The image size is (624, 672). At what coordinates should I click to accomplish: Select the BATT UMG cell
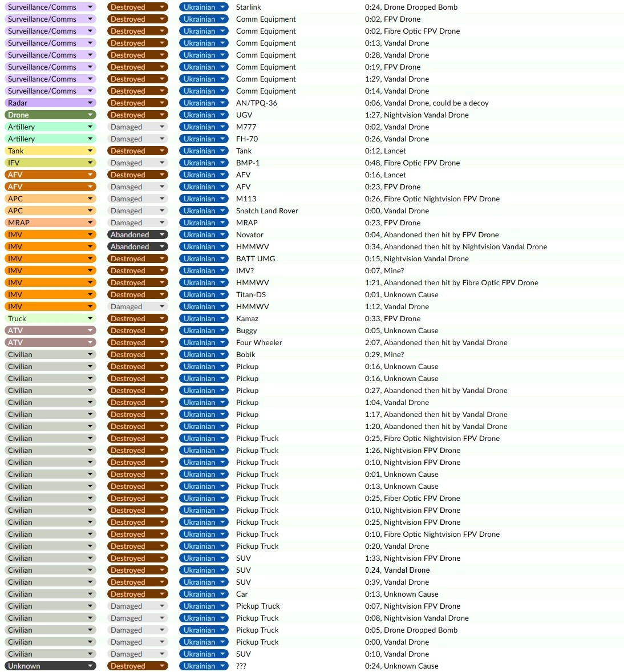256,259
